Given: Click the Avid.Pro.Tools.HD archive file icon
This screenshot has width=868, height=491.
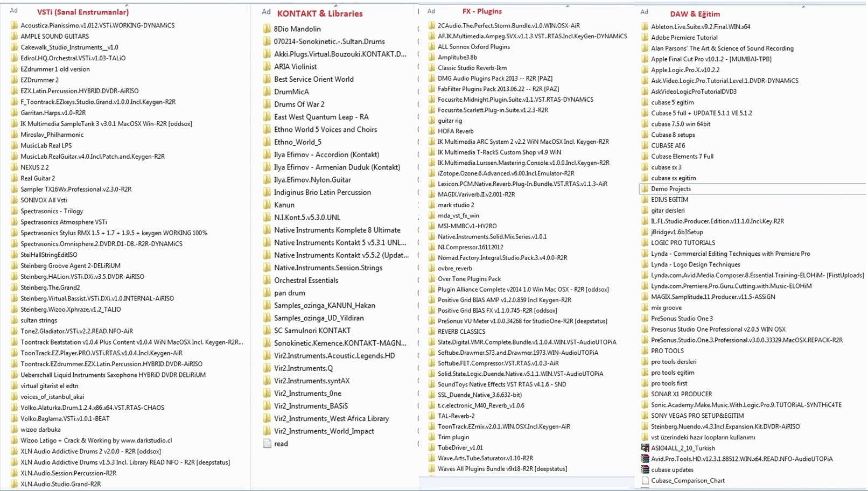Looking at the screenshot, I should [645, 459].
